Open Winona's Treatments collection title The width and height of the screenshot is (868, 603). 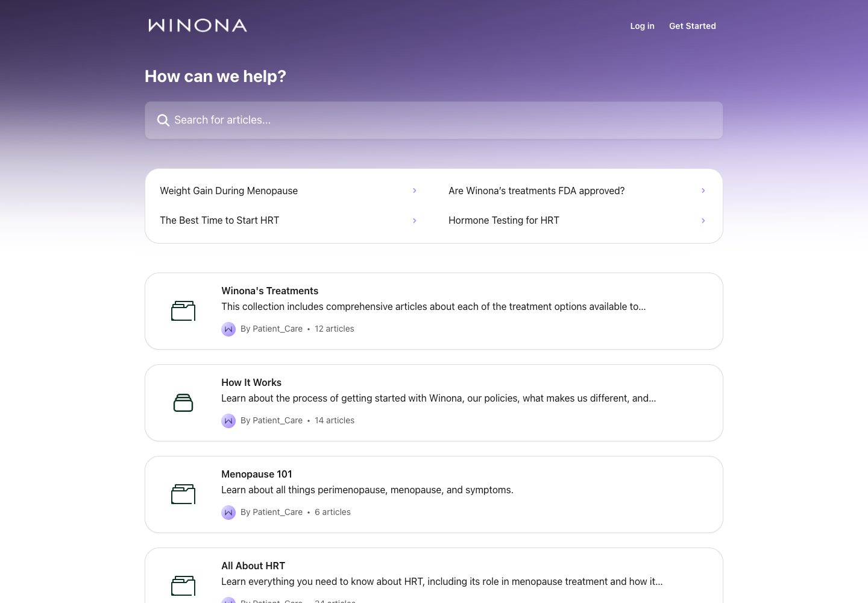269,291
